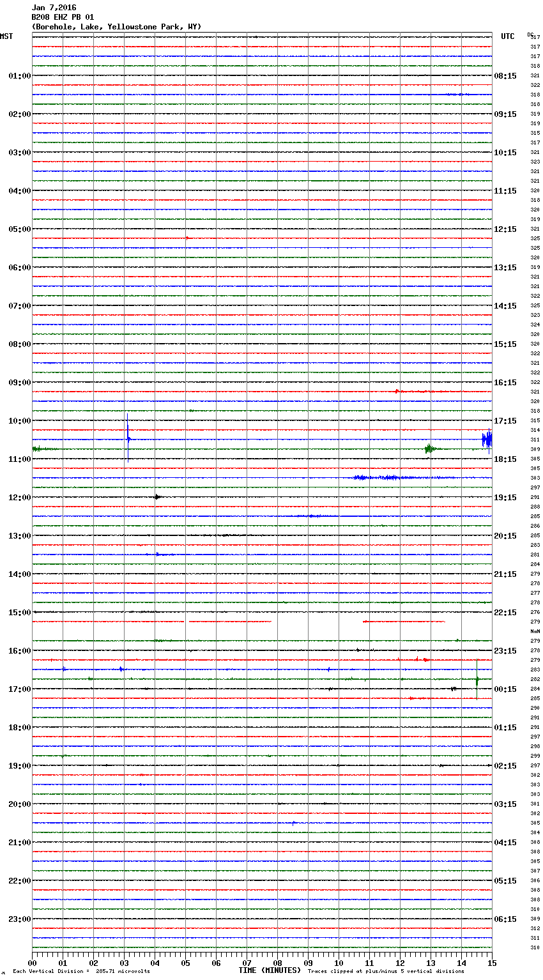Click the '05:00' MST hour label
The width and height of the screenshot is (543, 980).
pyautogui.click(x=20, y=229)
